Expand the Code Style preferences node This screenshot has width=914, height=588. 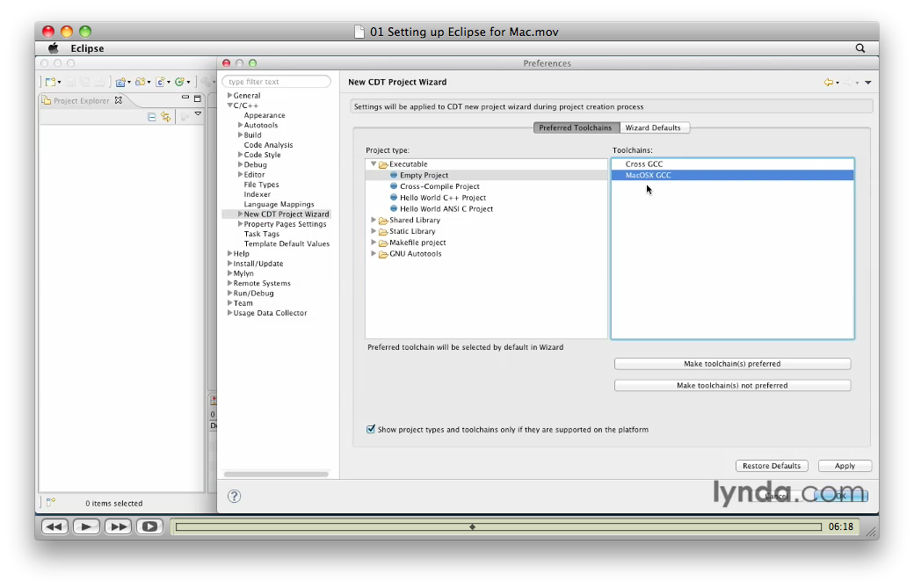point(240,155)
